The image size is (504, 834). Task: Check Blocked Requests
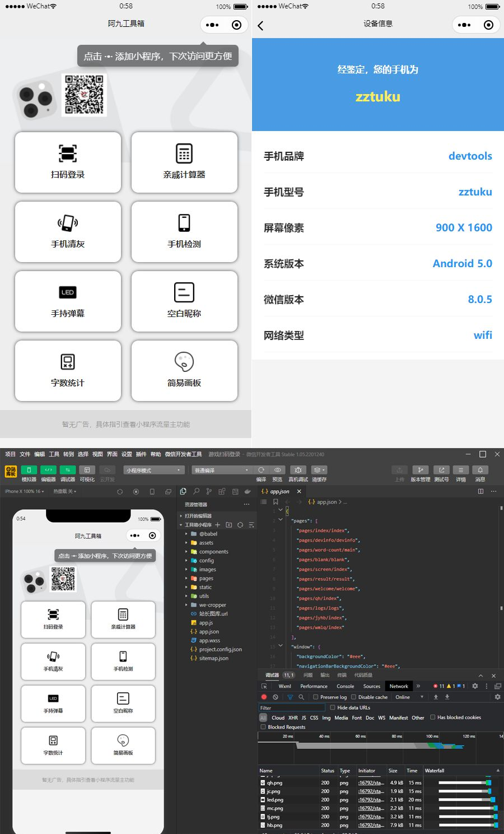click(x=263, y=726)
